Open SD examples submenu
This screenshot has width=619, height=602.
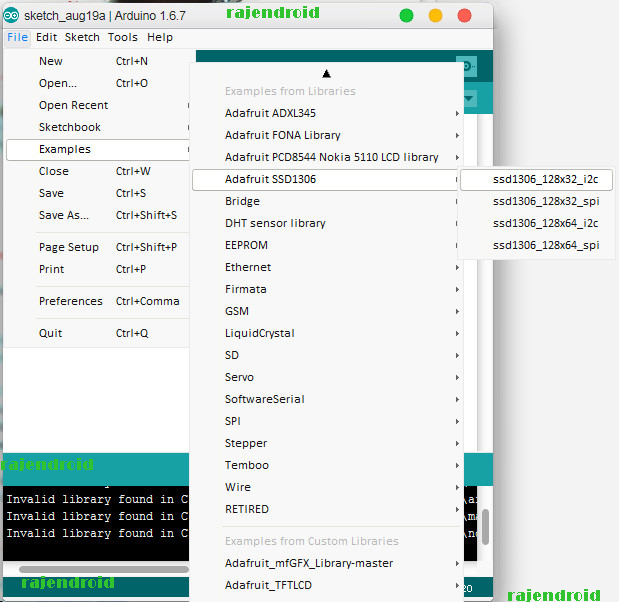327,356
